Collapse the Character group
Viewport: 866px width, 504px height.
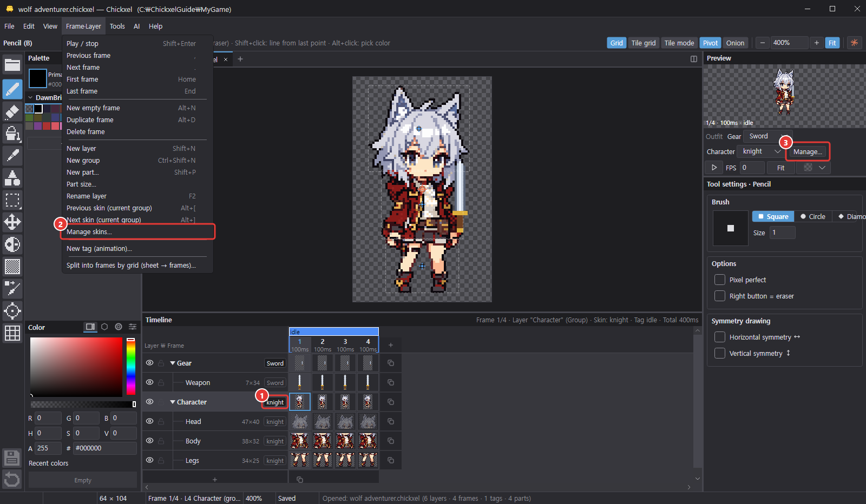point(173,402)
